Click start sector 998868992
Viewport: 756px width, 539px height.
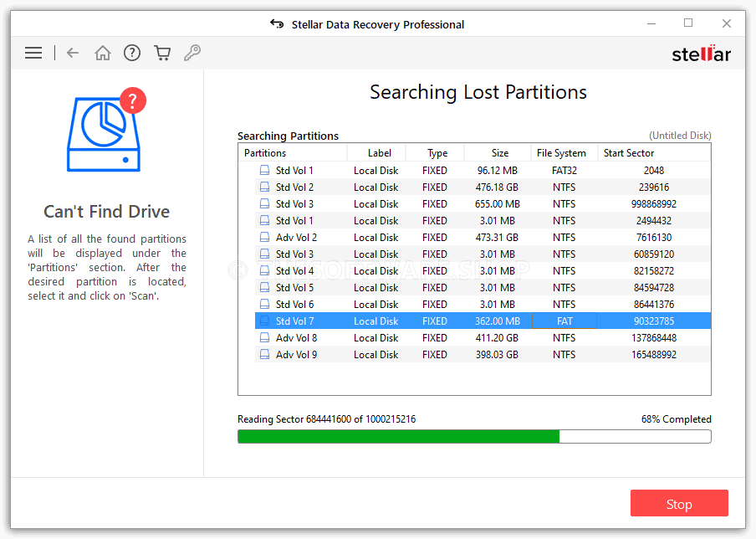pos(654,203)
